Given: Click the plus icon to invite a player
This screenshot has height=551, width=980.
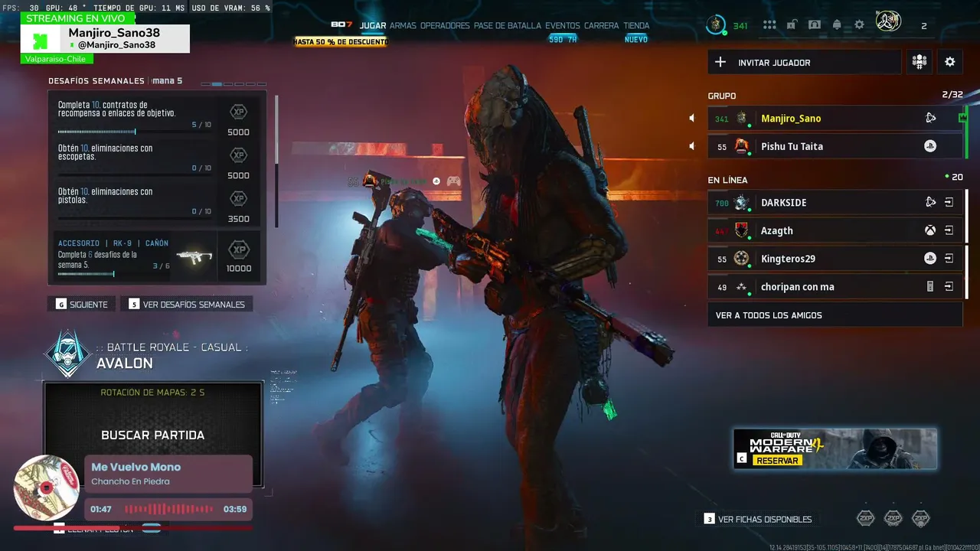Looking at the screenshot, I should 720,62.
